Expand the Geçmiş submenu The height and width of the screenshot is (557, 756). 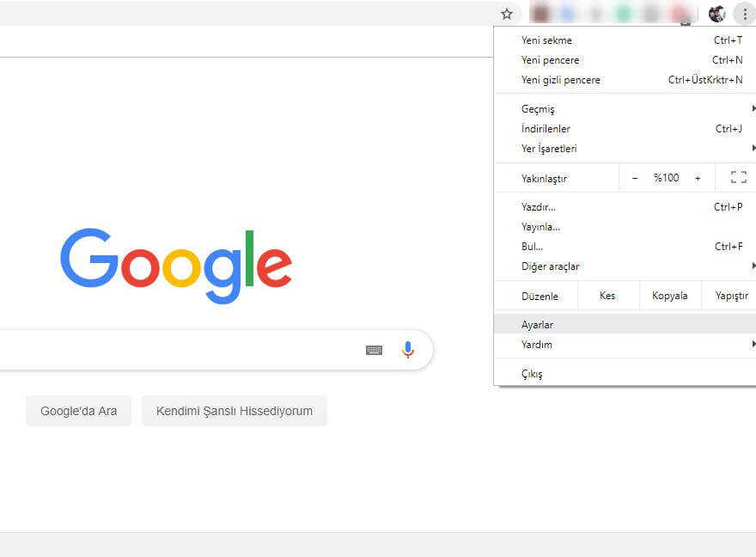(x=625, y=109)
